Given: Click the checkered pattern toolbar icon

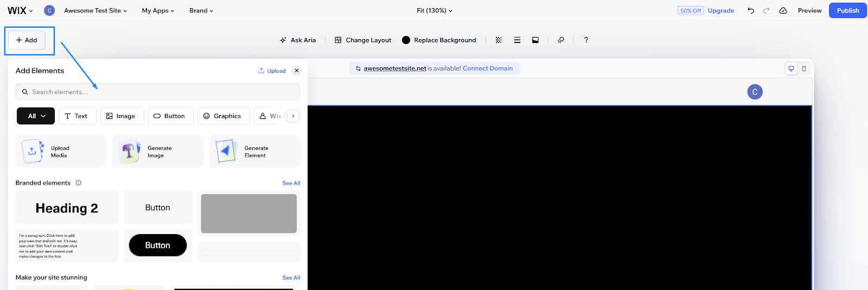Looking at the screenshot, I should [x=499, y=40].
